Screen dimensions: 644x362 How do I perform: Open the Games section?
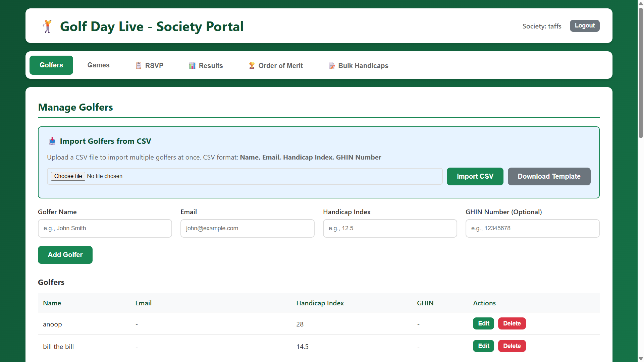(98, 65)
